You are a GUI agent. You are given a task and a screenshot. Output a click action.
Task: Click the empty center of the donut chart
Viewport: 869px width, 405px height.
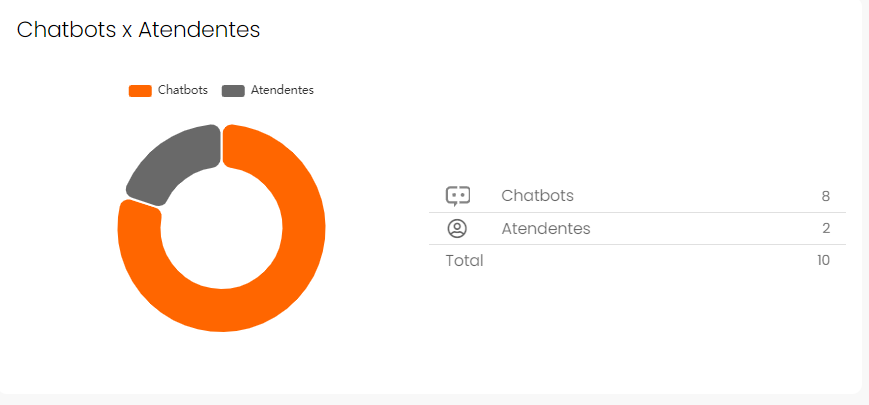pos(221,228)
